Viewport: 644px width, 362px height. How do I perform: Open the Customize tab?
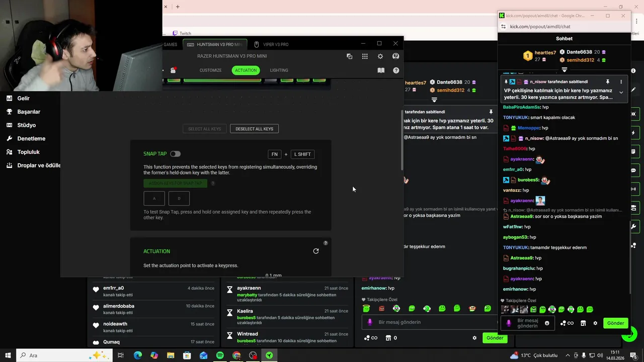pyautogui.click(x=210, y=70)
